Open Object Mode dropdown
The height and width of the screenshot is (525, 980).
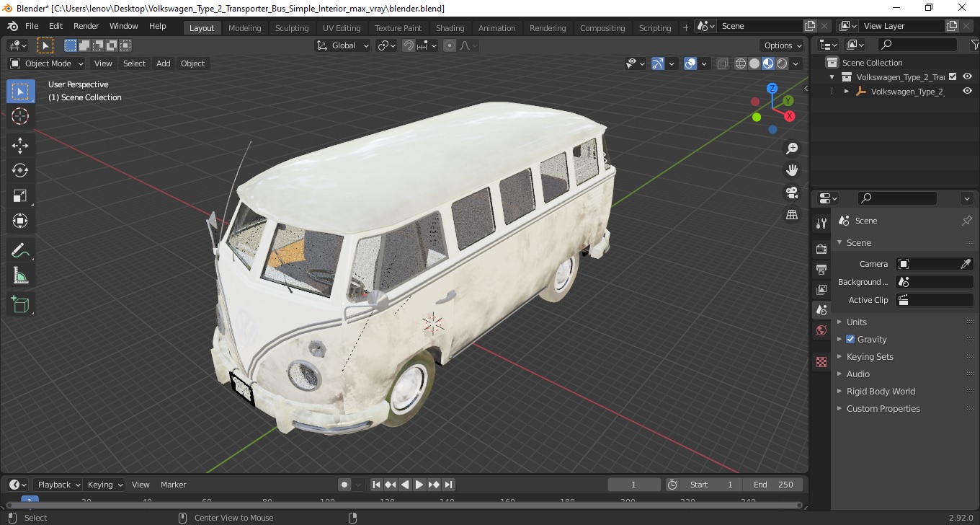pos(47,63)
